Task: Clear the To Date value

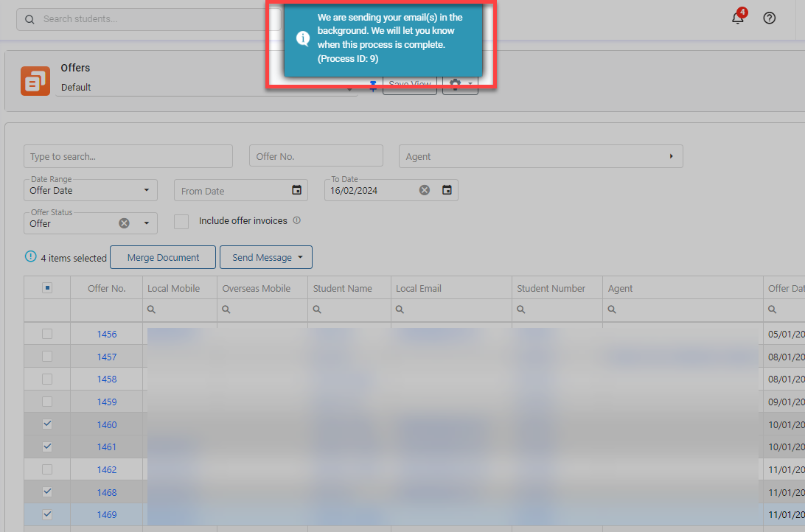Action: tap(425, 190)
